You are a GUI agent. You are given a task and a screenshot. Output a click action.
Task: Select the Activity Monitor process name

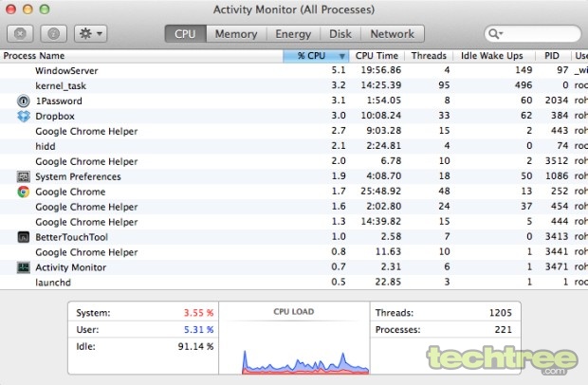(x=71, y=267)
